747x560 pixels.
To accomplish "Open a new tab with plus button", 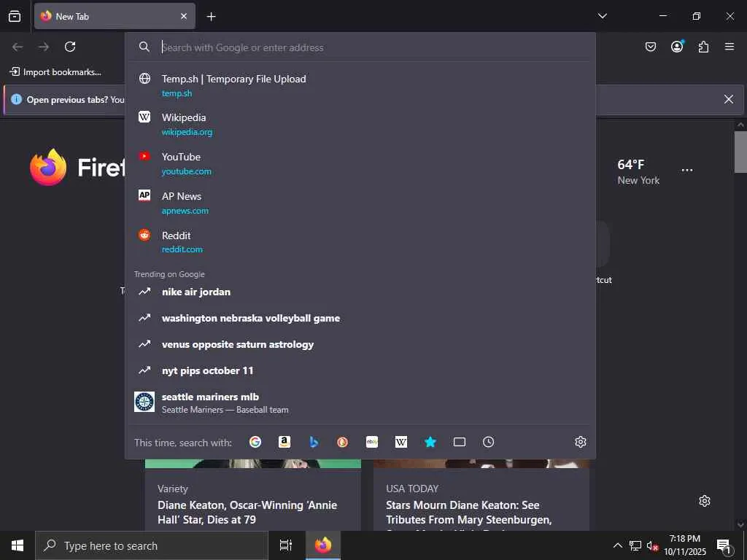I will [x=211, y=17].
